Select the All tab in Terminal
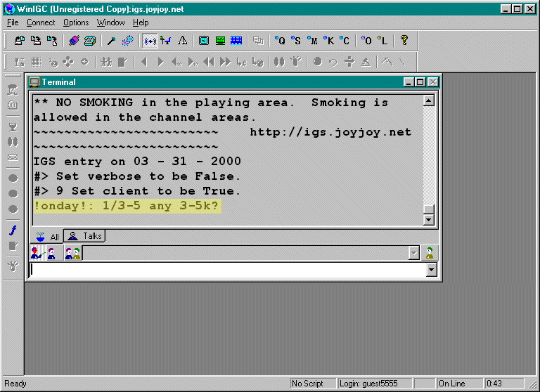540x392 pixels. (x=48, y=237)
